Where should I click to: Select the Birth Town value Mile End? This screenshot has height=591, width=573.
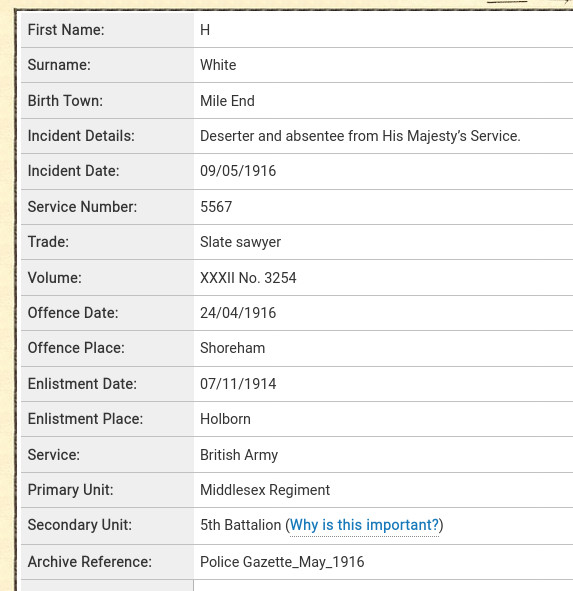tap(227, 101)
